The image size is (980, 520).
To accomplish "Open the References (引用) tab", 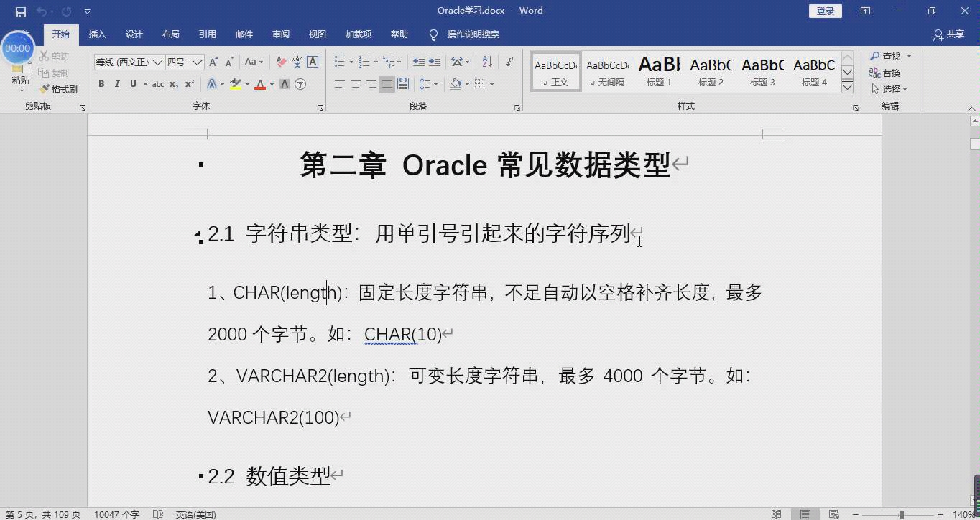I will point(208,34).
